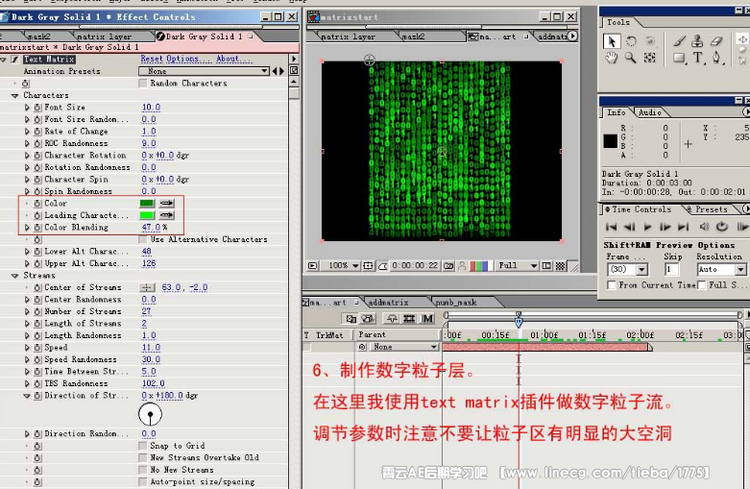Select the Zoom magnifier tool
The height and width of the screenshot is (489, 750).
click(630, 58)
